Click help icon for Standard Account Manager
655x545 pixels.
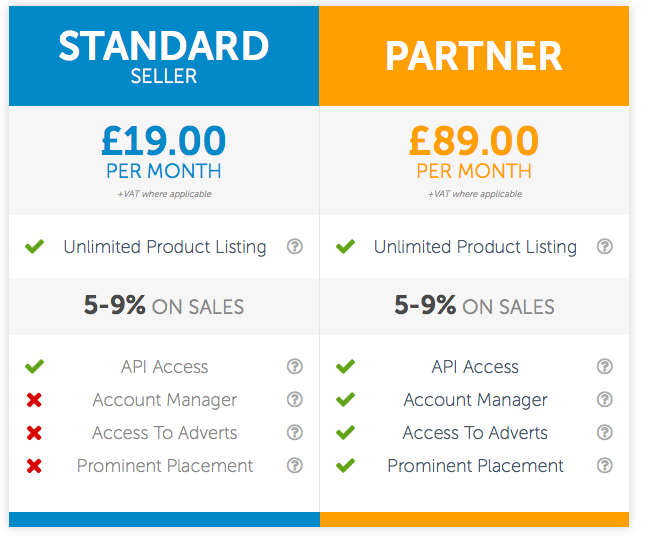click(x=294, y=399)
